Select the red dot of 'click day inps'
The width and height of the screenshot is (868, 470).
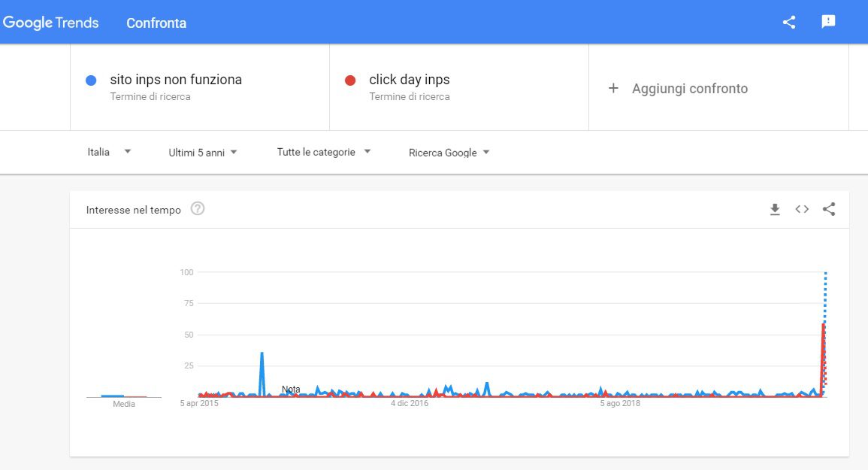point(350,80)
